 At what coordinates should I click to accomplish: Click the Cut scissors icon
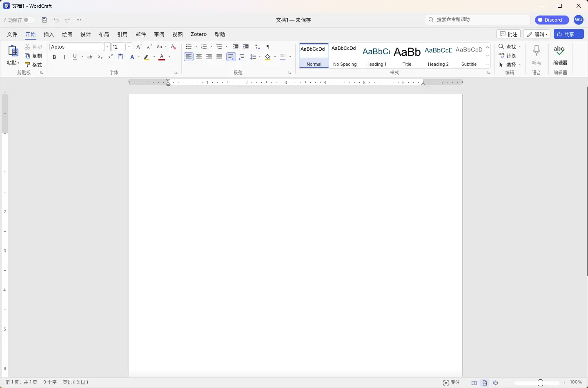[x=27, y=47]
